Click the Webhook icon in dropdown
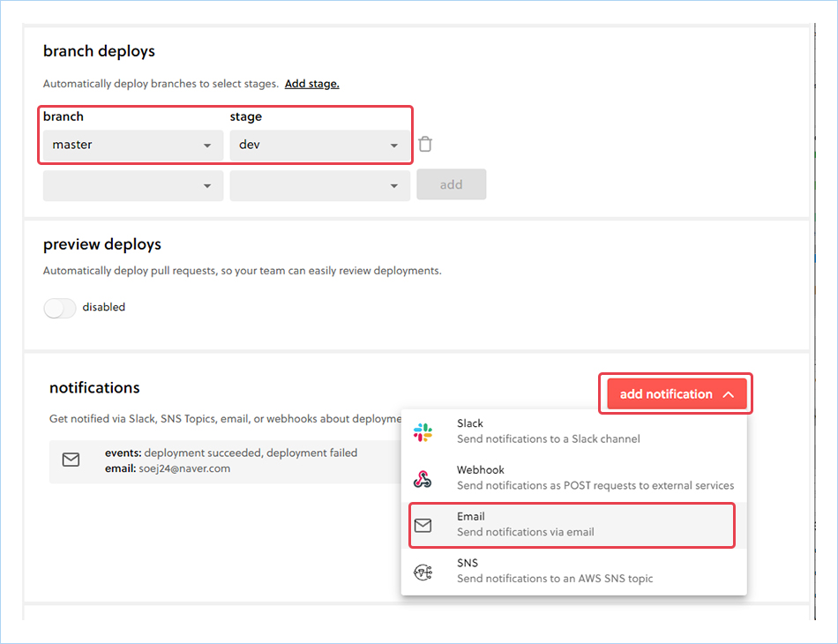 click(x=423, y=479)
